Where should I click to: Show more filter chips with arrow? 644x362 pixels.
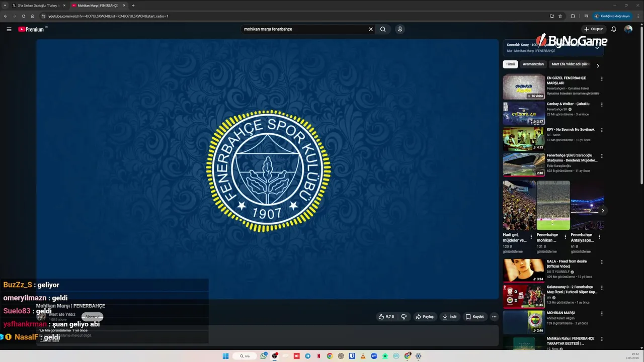pos(598,65)
